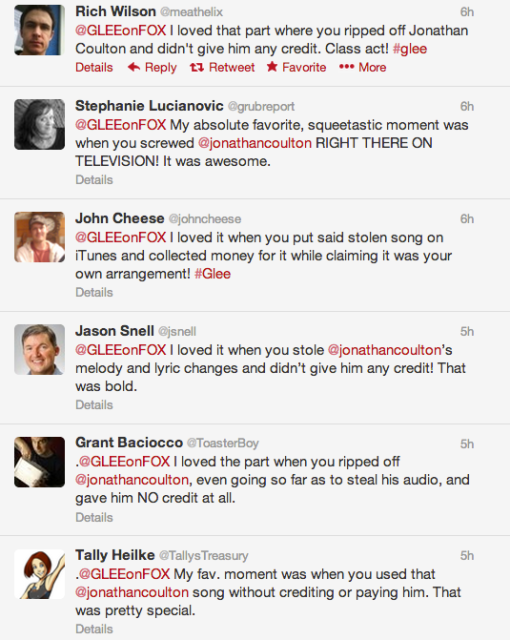Image resolution: width=510 pixels, height=640 pixels.
Task: Expand Details under John Cheese's tweet
Action: click(x=94, y=292)
